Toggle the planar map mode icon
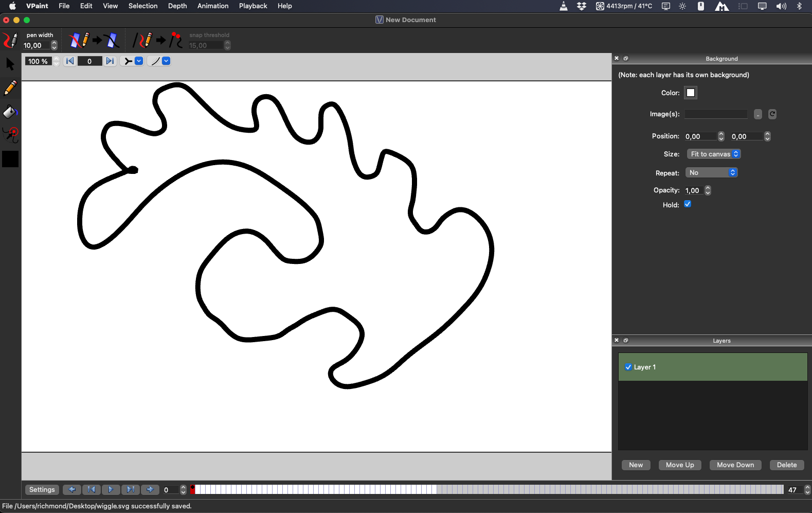Screen dimensions: 812x513 [95, 40]
